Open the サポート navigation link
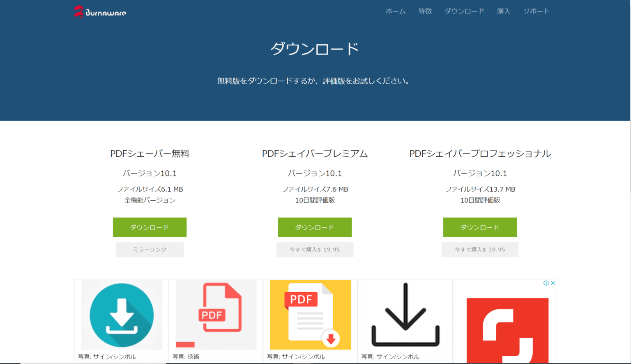 click(537, 11)
